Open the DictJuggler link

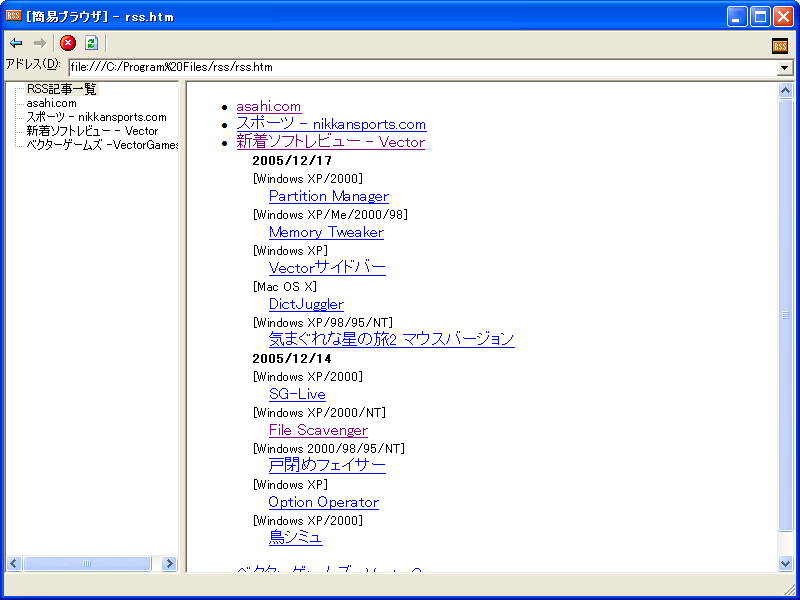click(x=306, y=304)
